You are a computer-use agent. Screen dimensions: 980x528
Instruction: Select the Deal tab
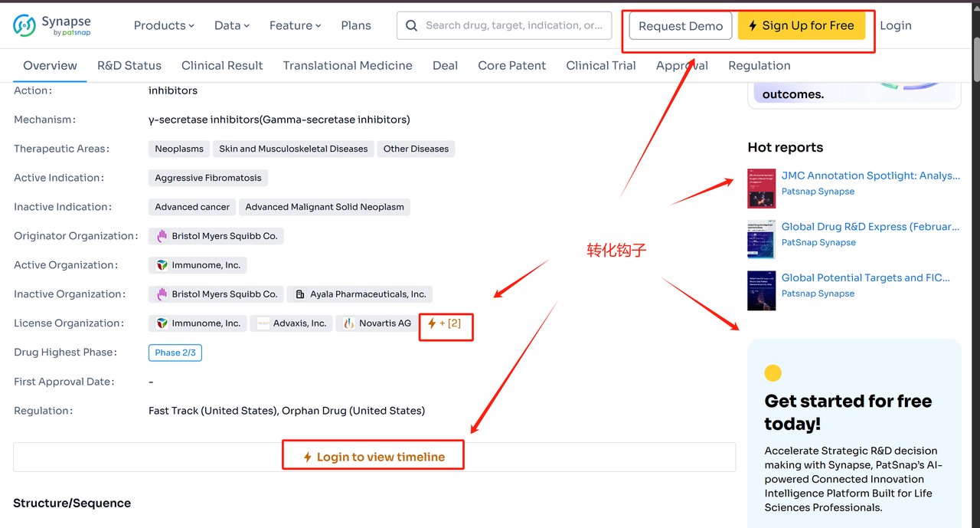(445, 65)
